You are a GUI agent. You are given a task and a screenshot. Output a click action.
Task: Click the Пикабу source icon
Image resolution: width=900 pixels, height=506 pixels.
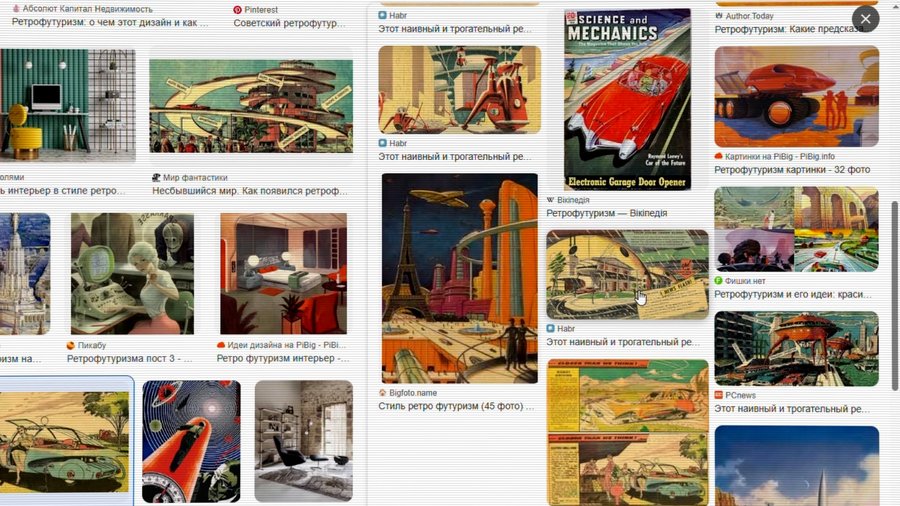coord(71,345)
